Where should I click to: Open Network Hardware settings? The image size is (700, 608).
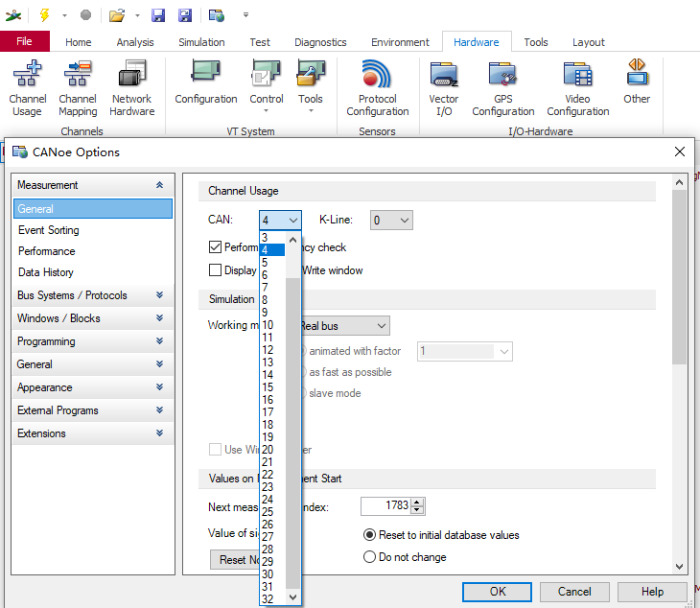pyautogui.click(x=132, y=88)
